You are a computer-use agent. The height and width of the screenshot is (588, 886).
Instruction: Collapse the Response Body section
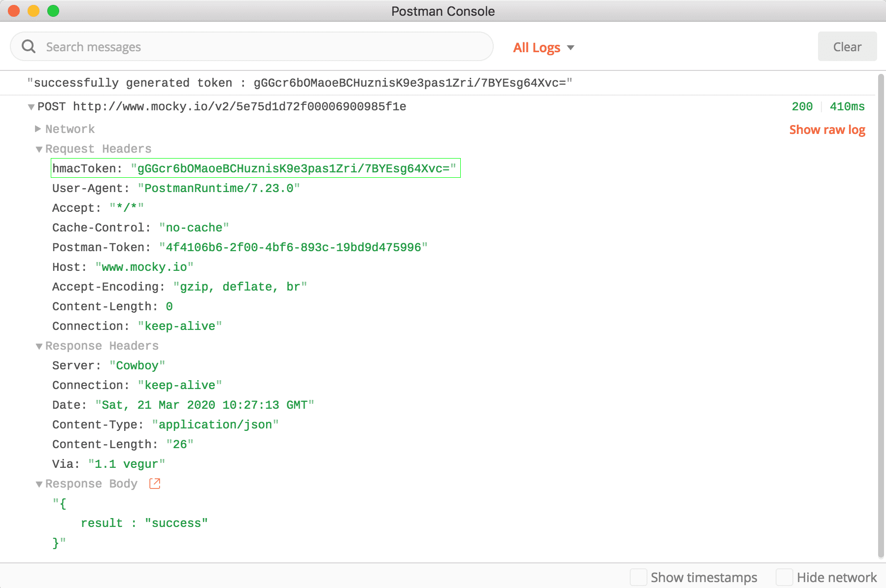click(39, 484)
